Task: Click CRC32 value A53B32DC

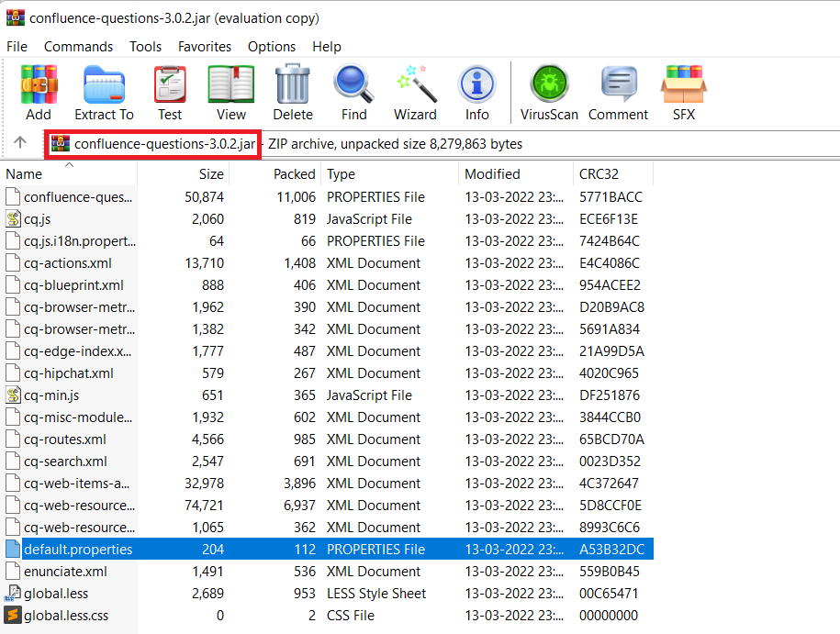Action: tap(611, 549)
